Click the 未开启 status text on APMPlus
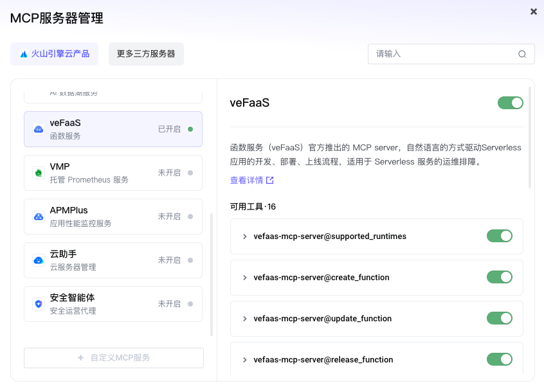Viewport: 544px width, 392px height. coord(169,217)
